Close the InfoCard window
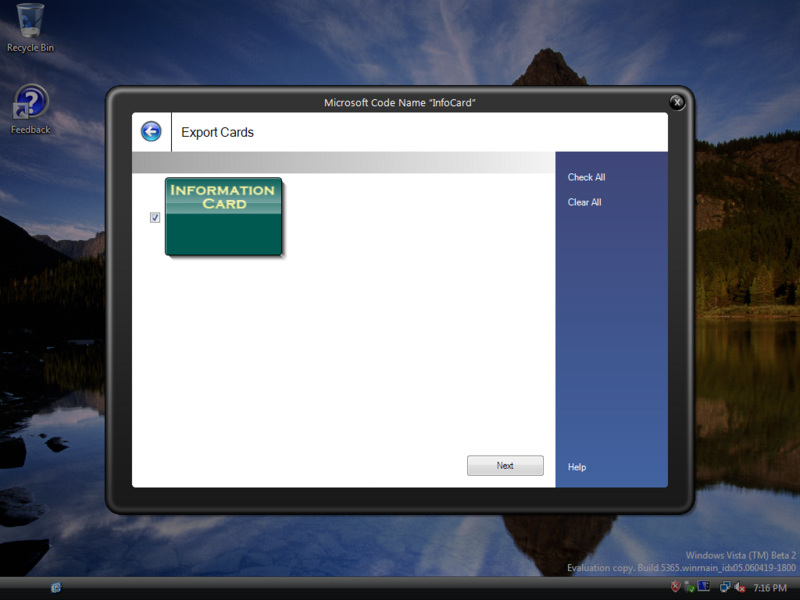Screen dimensions: 800x600 677,102
